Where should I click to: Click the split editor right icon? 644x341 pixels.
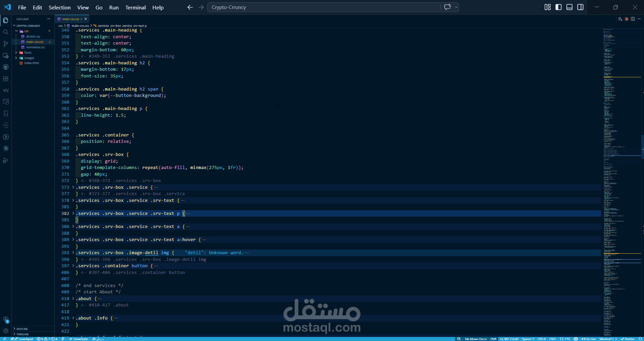633,19
